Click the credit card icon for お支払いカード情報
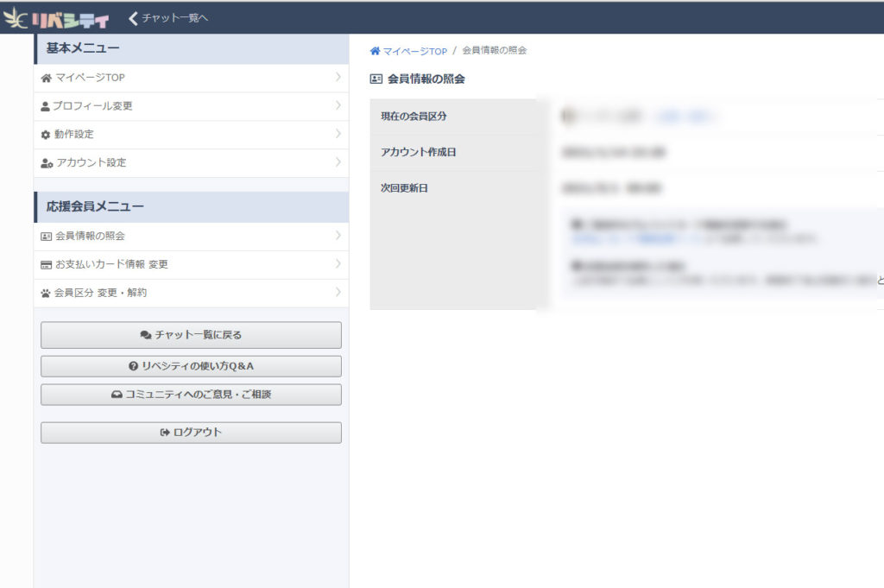 [46, 264]
